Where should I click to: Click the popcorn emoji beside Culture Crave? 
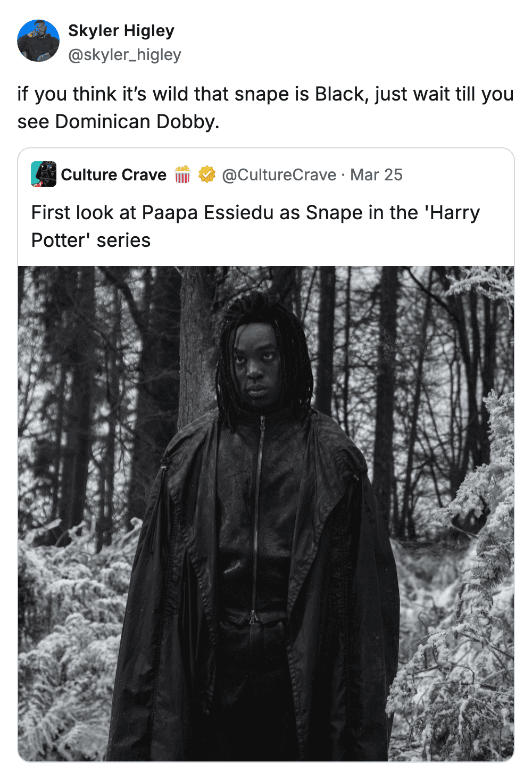182,175
